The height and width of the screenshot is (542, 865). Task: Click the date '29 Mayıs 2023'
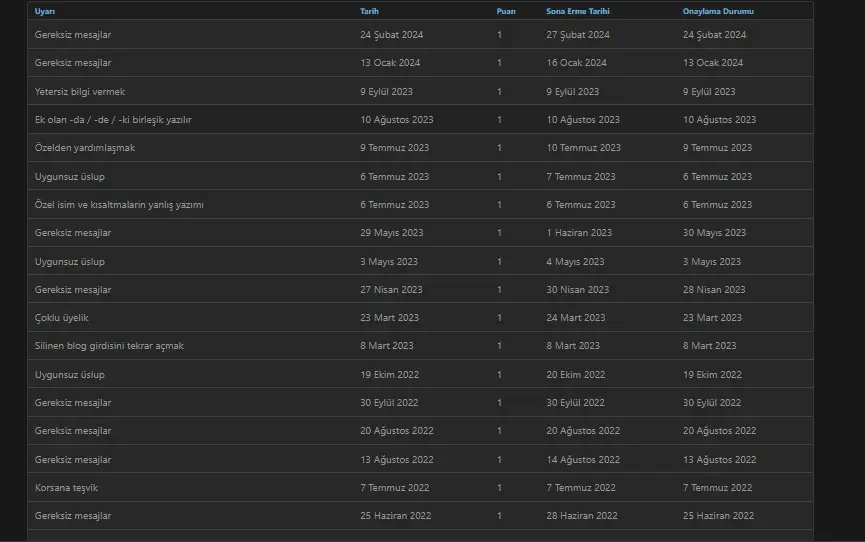pyautogui.click(x=392, y=233)
